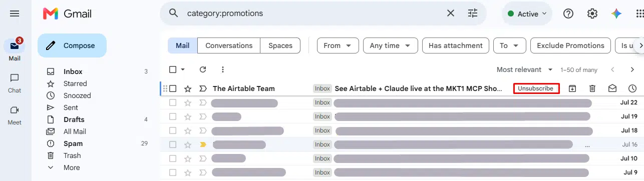644x181 pixels.
Task: Go to the newer page arrow
Action: (612, 69)
